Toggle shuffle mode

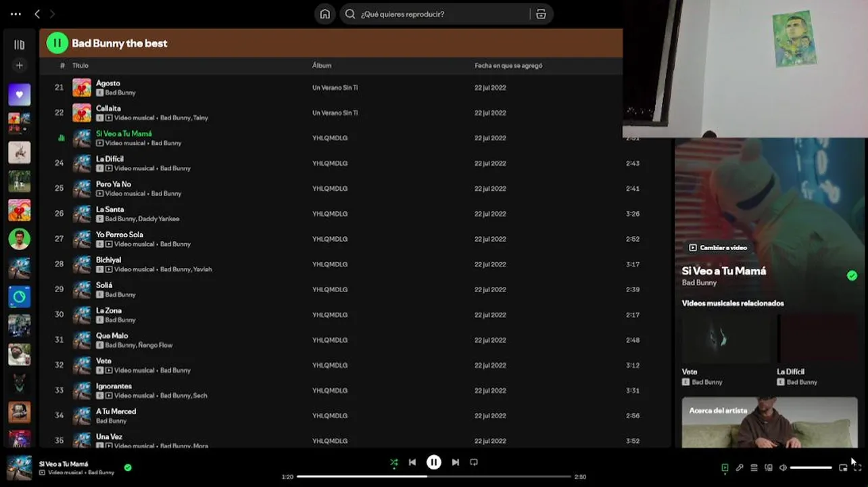pos(393,463)
